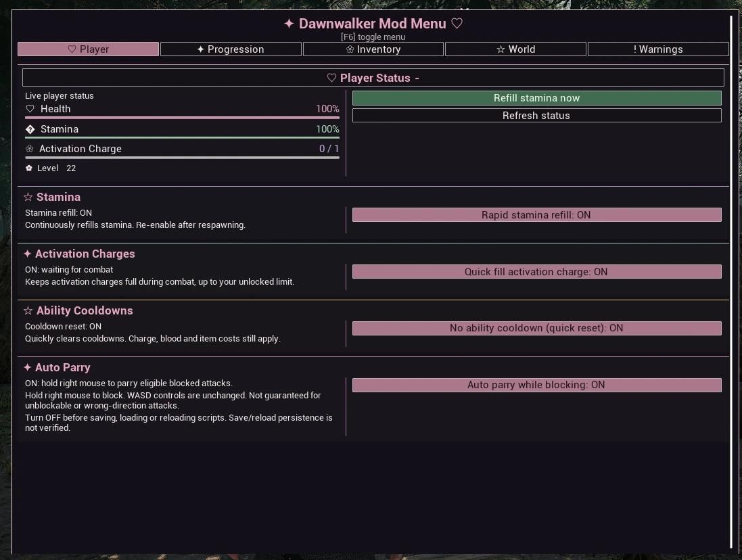Screen dimensions: 742x560
Task: Click the sparkle icon beside Auto Parry
Action: coord(28,367)
